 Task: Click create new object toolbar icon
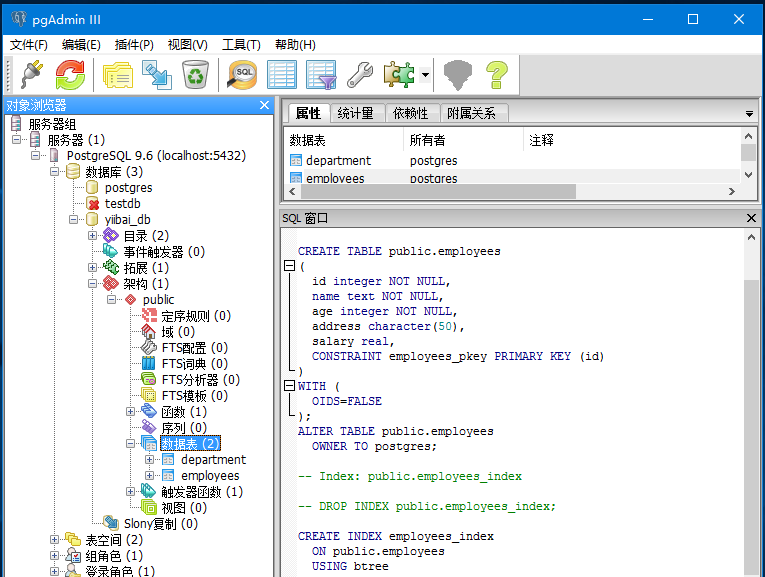pyautogui.click(x=157, y=75)
